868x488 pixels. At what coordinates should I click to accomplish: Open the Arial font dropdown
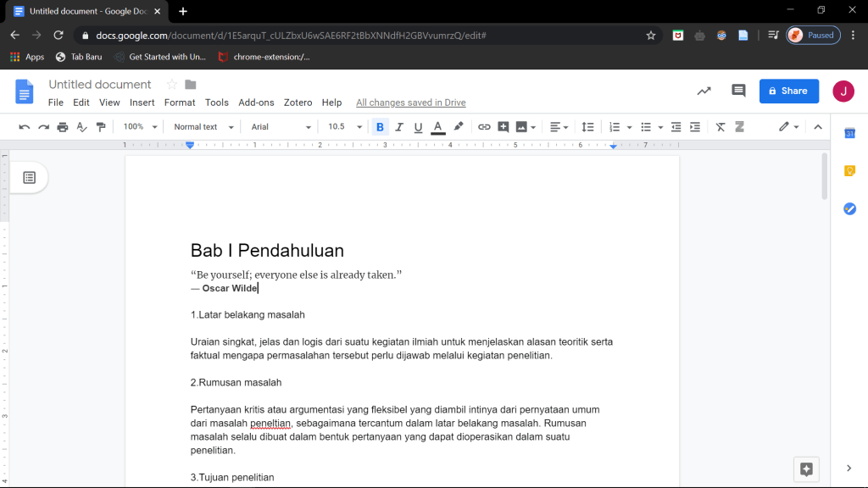(281, 127)
